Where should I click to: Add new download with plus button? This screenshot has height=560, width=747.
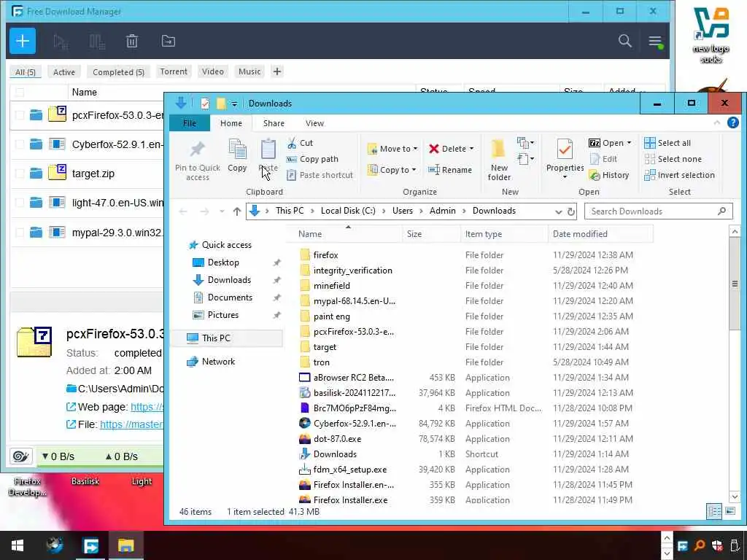(x=23, y=41)
